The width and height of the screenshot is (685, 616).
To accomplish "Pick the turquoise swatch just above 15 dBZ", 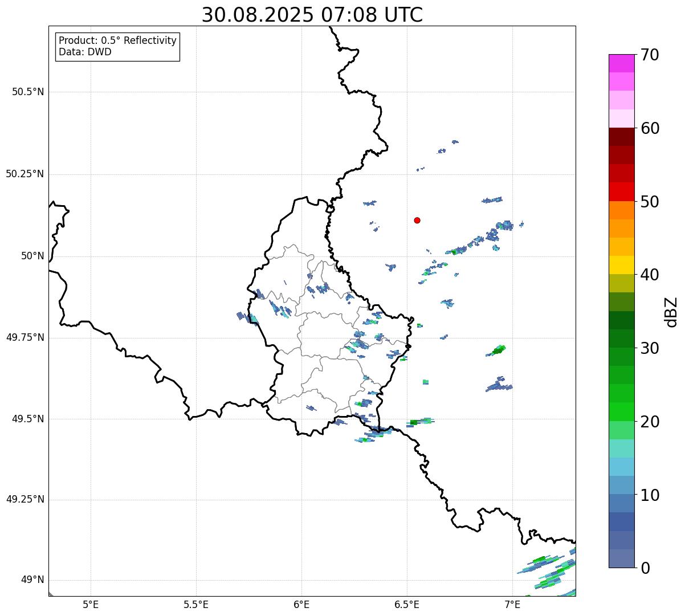I will pyautogui.click(x=622, y=448).
